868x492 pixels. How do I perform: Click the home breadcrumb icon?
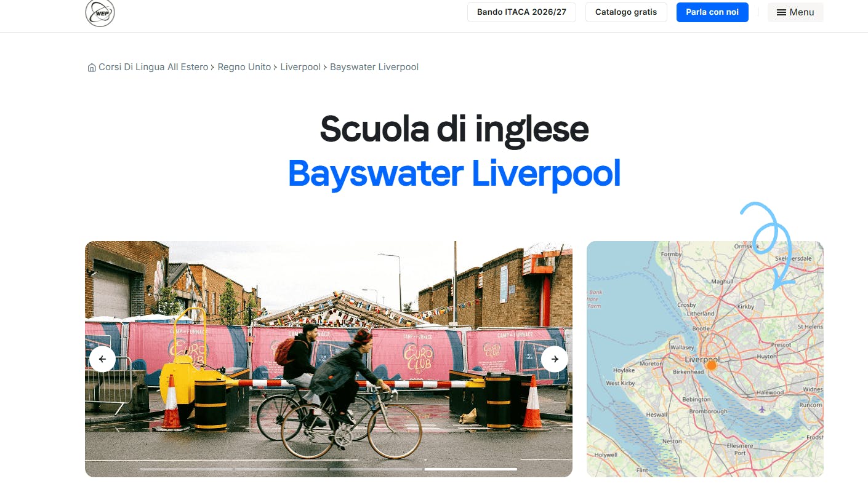[92, 68]
